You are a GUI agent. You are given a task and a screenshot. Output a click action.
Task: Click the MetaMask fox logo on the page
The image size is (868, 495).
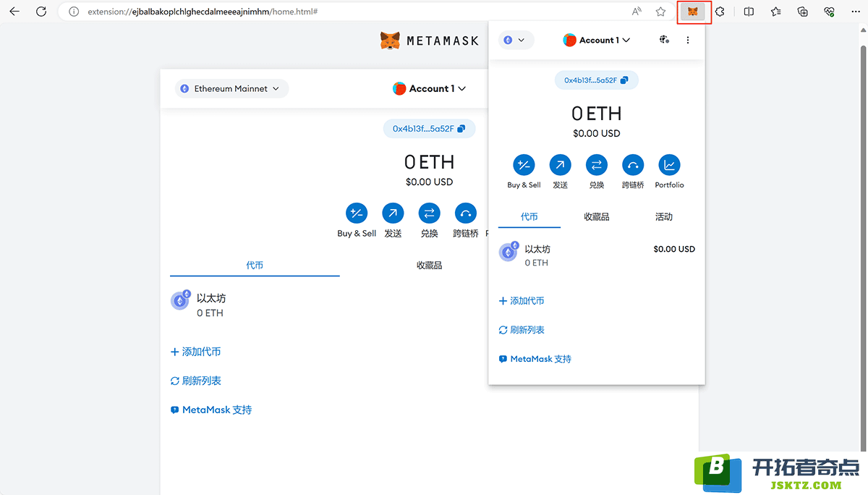[x=391, y=41]
